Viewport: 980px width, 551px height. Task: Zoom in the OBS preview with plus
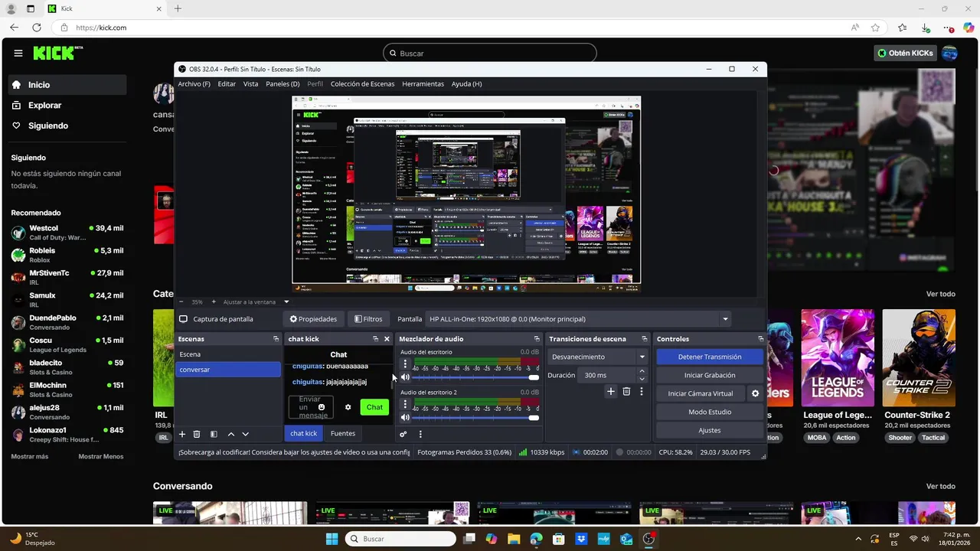click(x=214, y=302)
